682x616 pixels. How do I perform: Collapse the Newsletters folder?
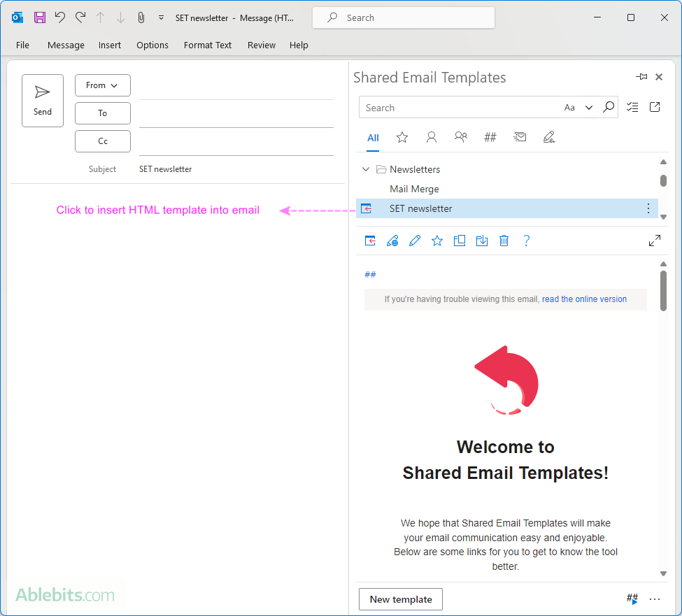tap(365, 169)
